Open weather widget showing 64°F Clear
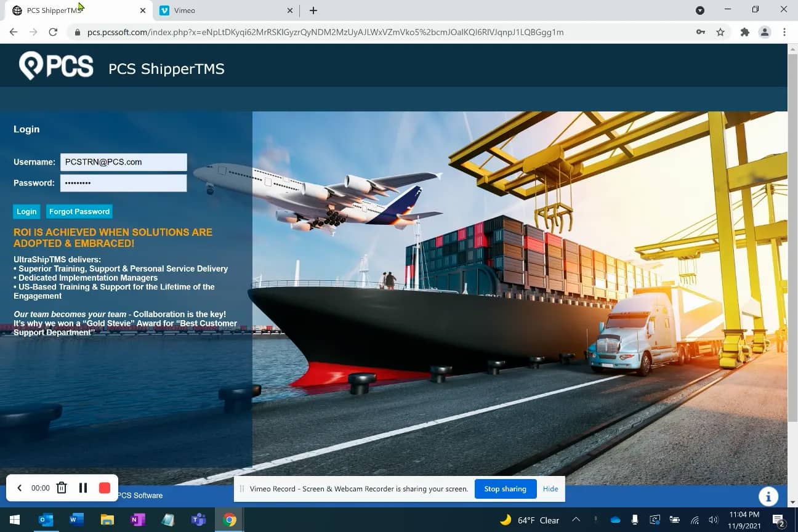Image resolution: width=798 pixels, height=532 pixels. pyautogui.click(x=530, y=520)
